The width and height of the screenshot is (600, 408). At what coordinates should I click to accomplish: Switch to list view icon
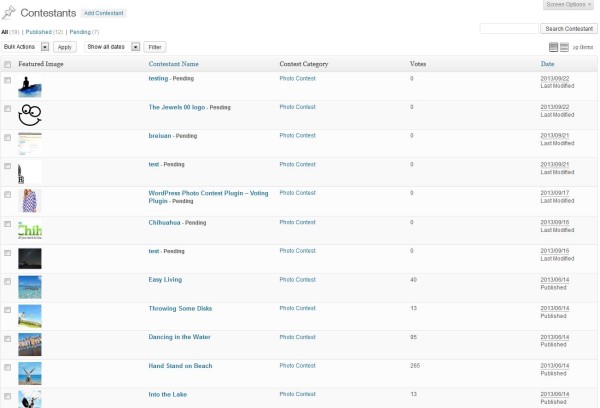[553, 47]
